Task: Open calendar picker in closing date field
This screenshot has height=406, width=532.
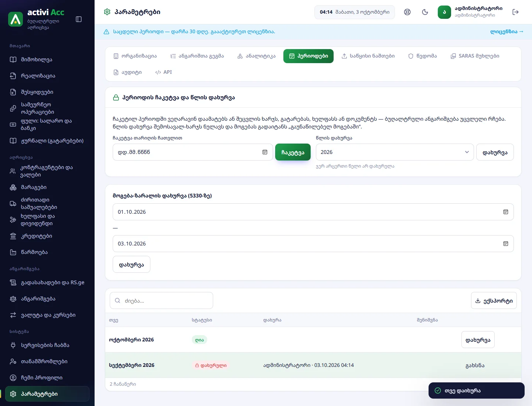Action: pyautogui.click(x=265, y=152)
